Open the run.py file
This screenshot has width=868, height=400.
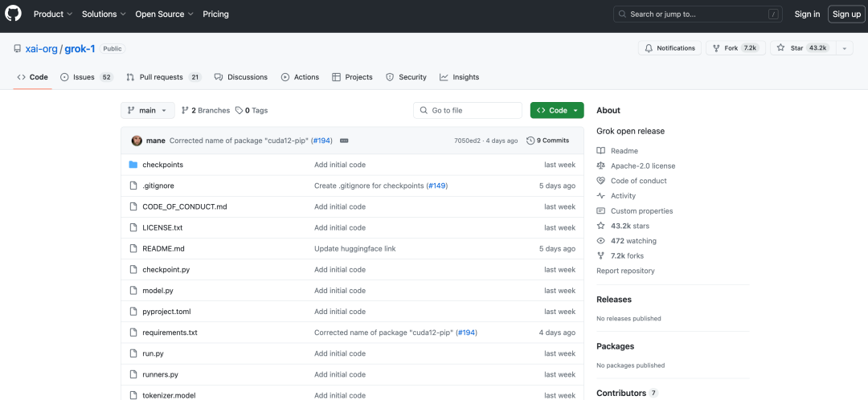153,354
